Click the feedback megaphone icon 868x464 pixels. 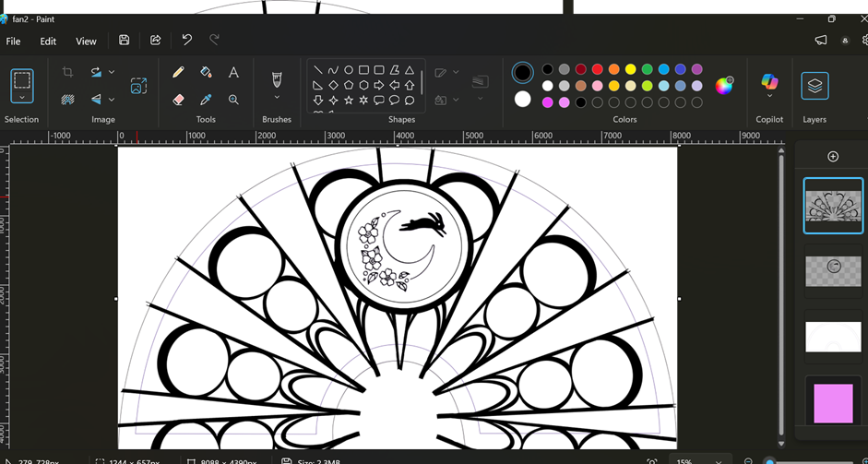tap(821, 40)
